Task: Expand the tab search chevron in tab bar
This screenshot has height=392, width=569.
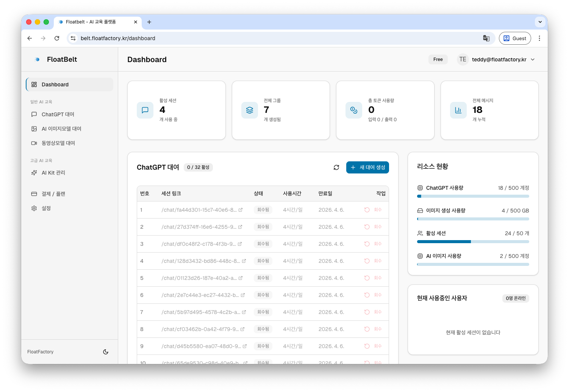Action: coord(540,22)
